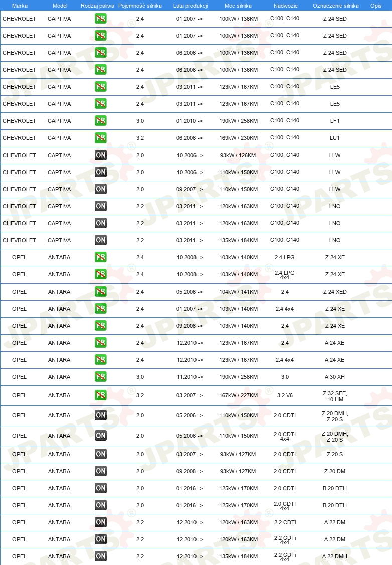The height and width of the screenshot is (565, 392).
Task: Click the Z 20 S code in the 03.2007 row
Action: (335, 454)
